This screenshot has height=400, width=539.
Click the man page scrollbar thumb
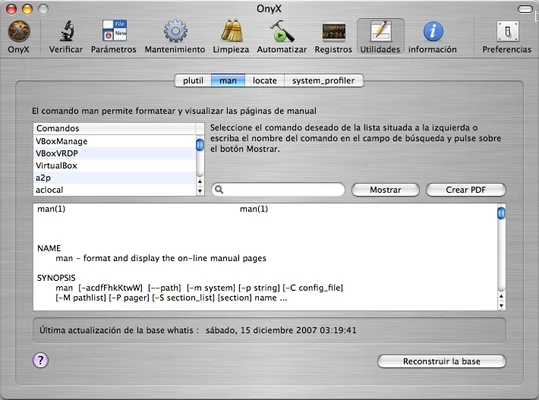[502, 213]
